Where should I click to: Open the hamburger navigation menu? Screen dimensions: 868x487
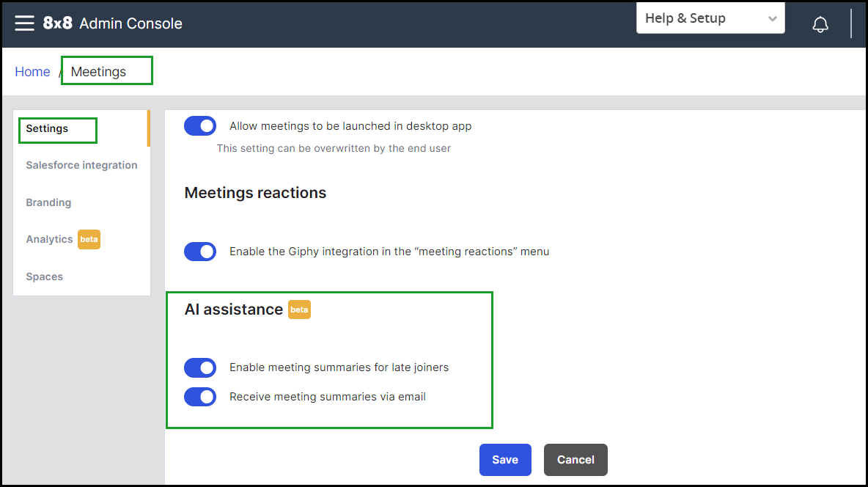tap(24, 23)
